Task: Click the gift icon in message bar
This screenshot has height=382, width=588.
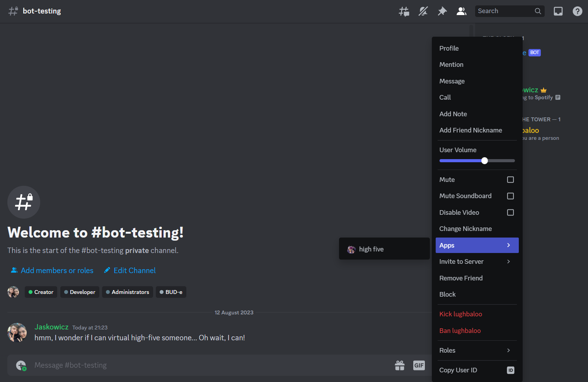Action: [x=400, y=365]
